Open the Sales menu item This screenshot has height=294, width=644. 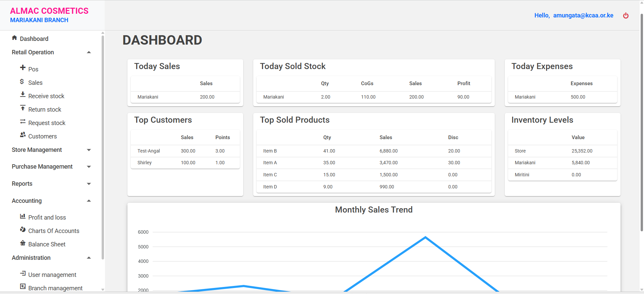coord(35,83)
